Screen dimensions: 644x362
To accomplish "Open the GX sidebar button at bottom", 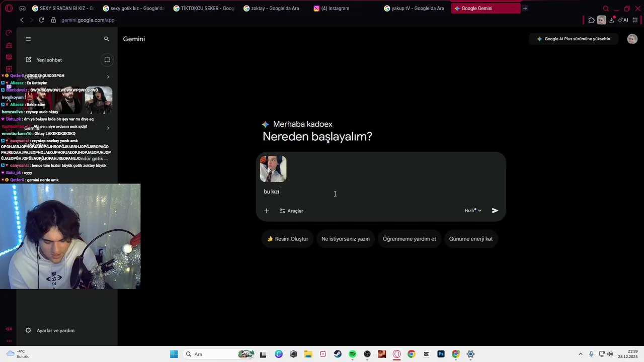I will 9,329.
